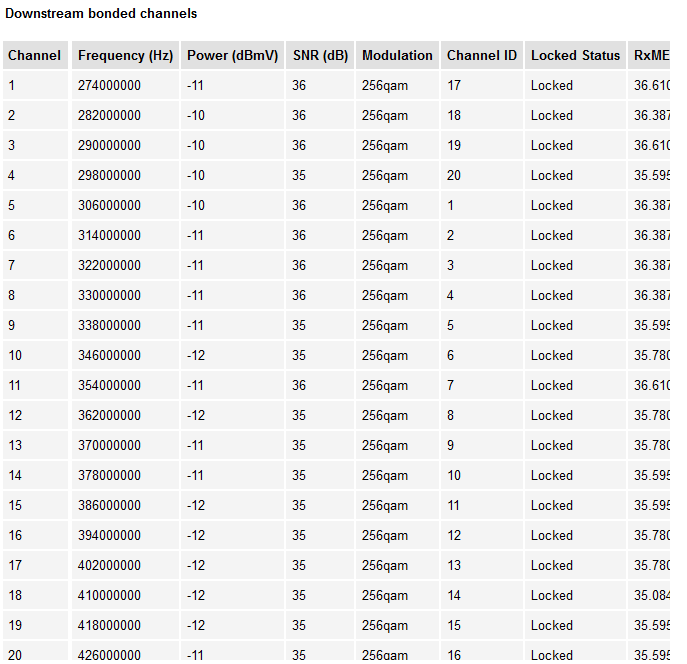This screenshot has width=687, height=664.
Task: Select the 256qam cell in the 322000000 row
Action: tap(385, 266)
